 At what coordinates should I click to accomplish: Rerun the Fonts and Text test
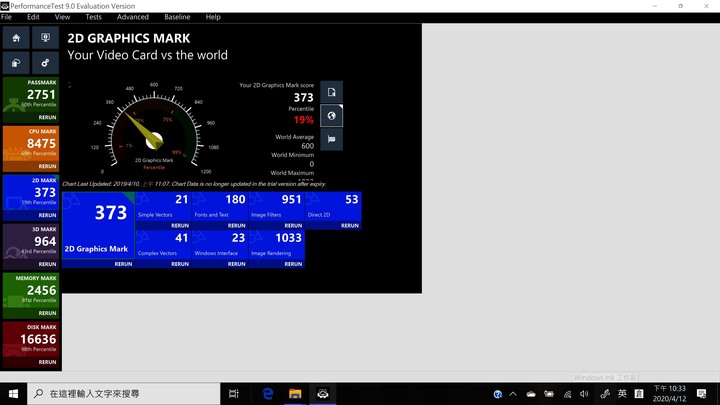[236, 225]
